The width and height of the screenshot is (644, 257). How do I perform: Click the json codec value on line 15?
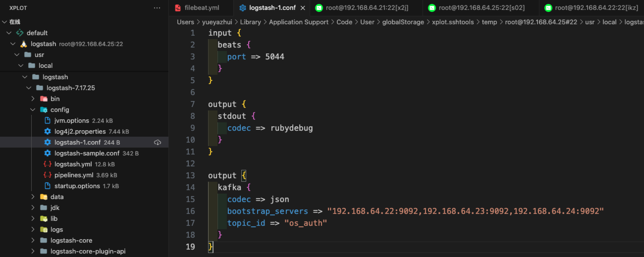click(280, 199)
